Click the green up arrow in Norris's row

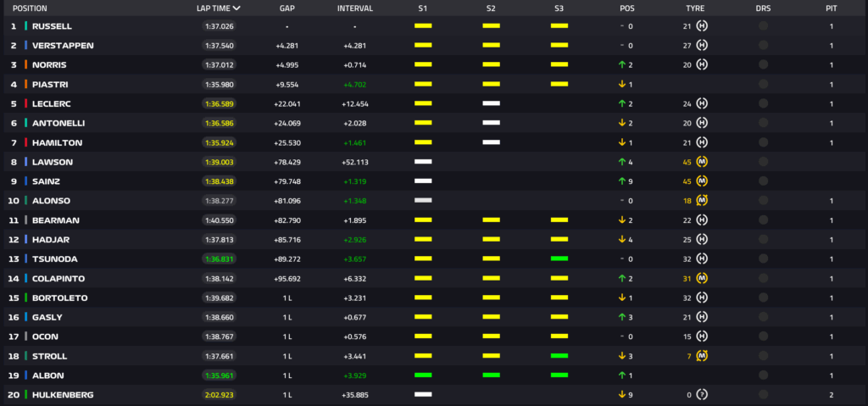[x=621, y=65]
